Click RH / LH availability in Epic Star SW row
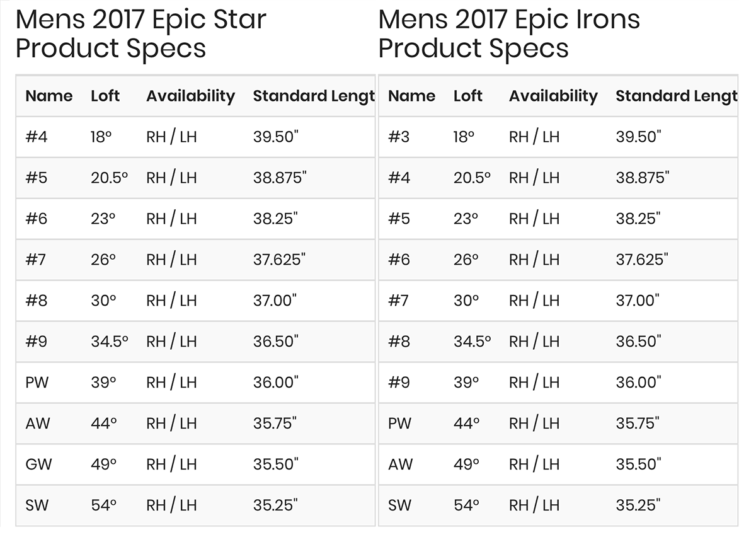756x537 pixels. click(171, 505)
